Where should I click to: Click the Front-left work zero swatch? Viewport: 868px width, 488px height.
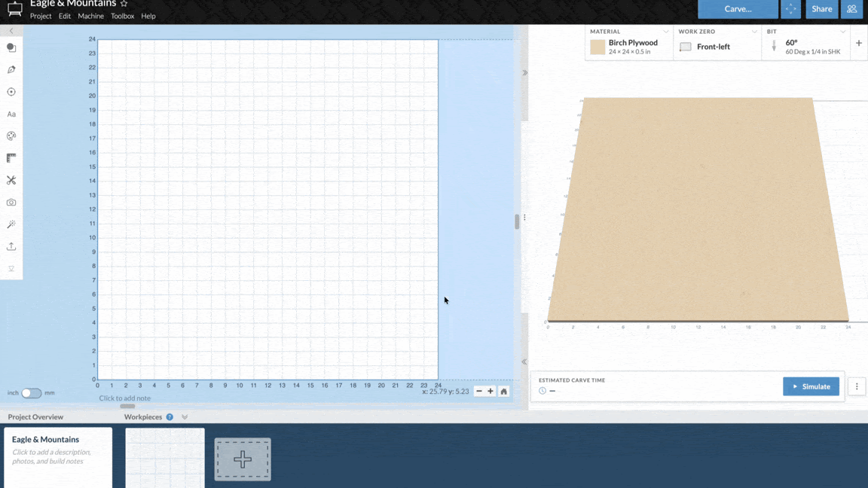pos(686,47)
